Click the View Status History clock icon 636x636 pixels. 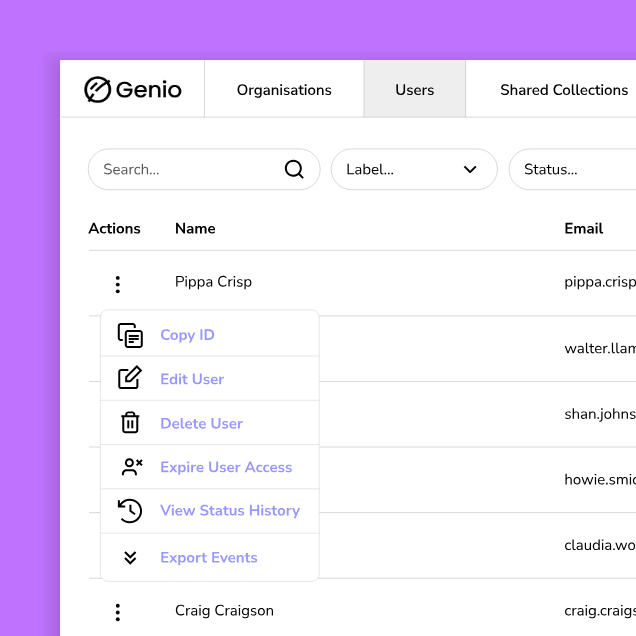(x=130, y=511)
